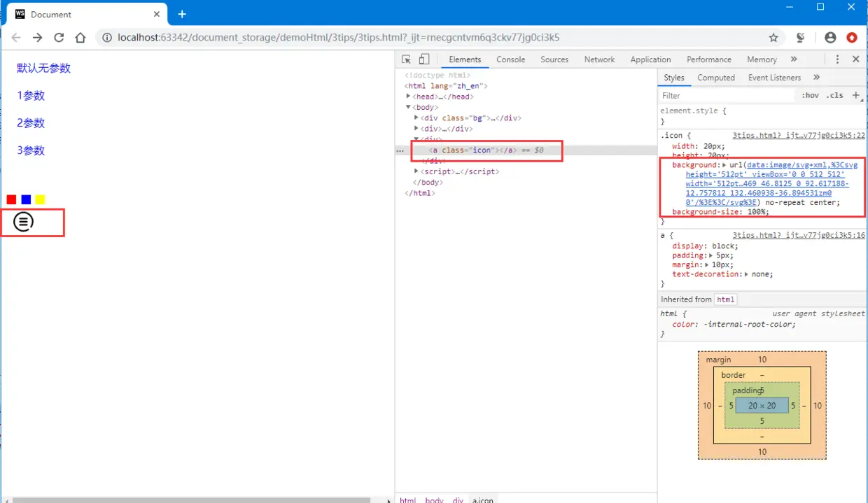Click the 20 × 20 box model content

tap(762, 406)
